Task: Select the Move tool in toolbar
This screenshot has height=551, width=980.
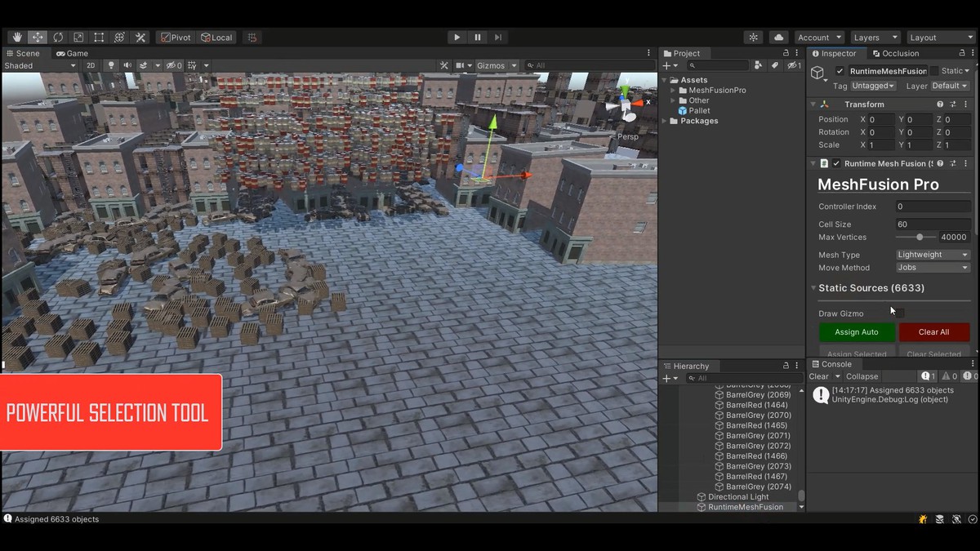Action: point(38,38)
